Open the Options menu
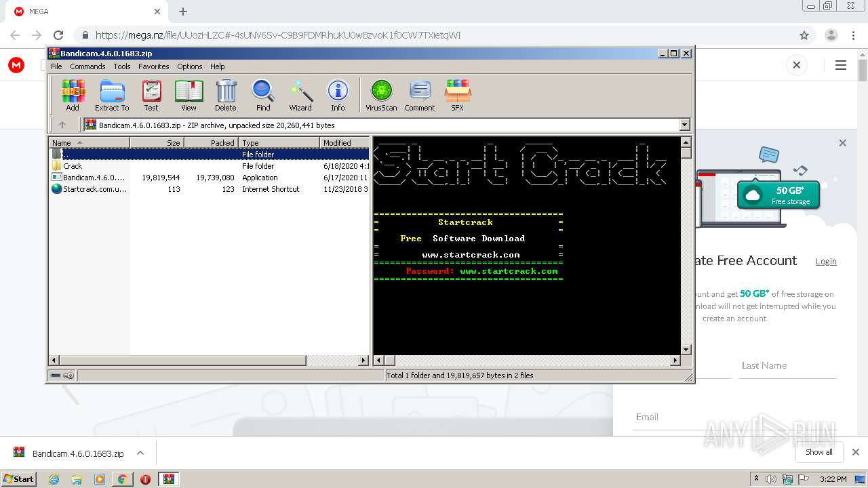The width and height of the screenshot is (868, 488). click(x=190, y=66)
